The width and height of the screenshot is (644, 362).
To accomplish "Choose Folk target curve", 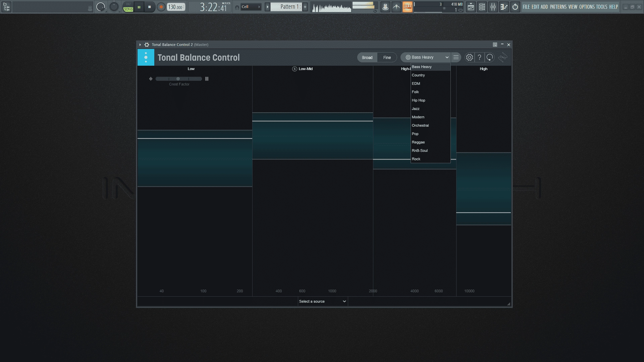I will (x=431, y=92).
